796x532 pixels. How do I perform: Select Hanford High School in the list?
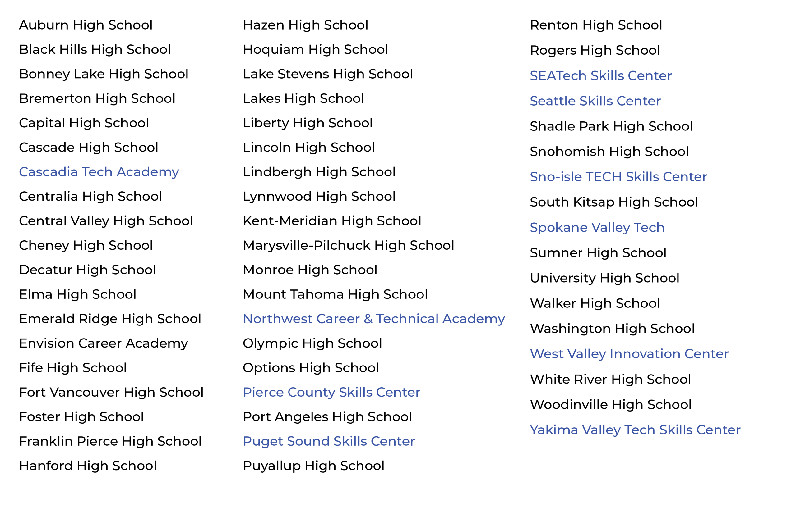(x=88, y=466)
